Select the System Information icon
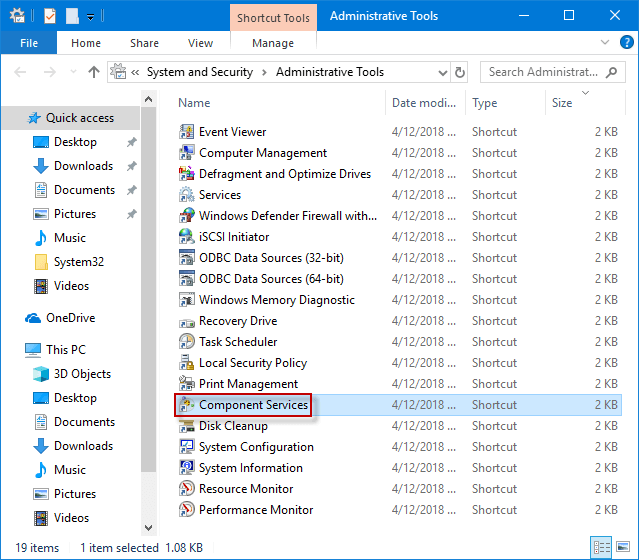This screenshot has height=560, width=639. click(187, 467)
